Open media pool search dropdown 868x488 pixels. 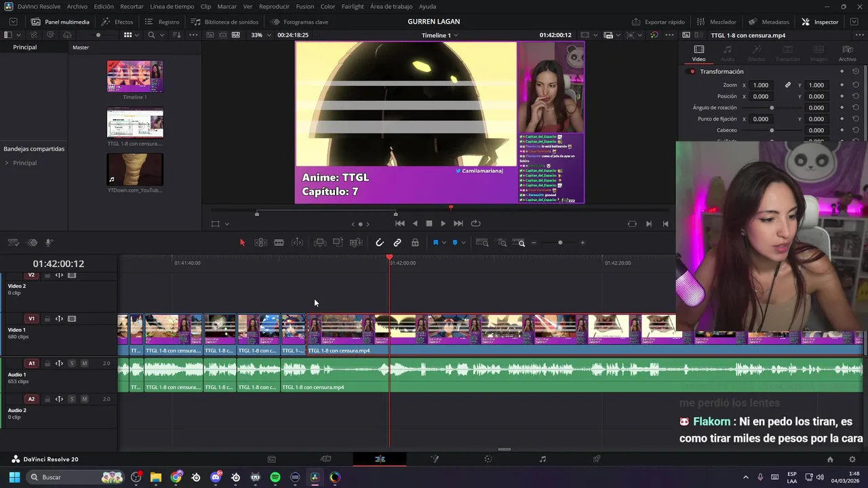pos(161,35)
